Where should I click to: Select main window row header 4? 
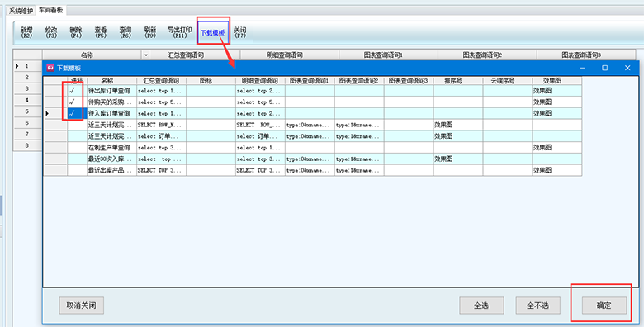point(27,100)
